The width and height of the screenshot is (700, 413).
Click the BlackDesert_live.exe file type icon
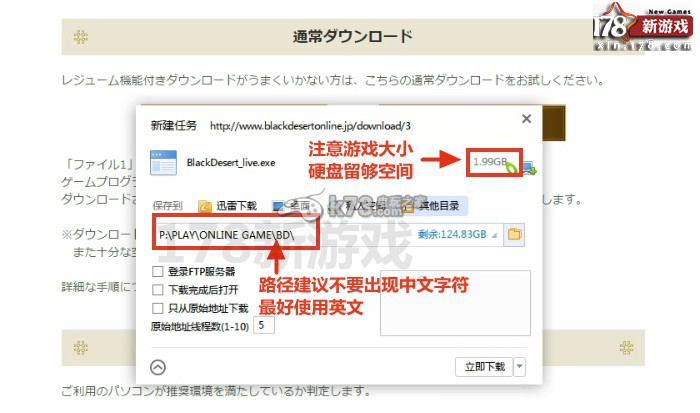(x=162, y=161)
